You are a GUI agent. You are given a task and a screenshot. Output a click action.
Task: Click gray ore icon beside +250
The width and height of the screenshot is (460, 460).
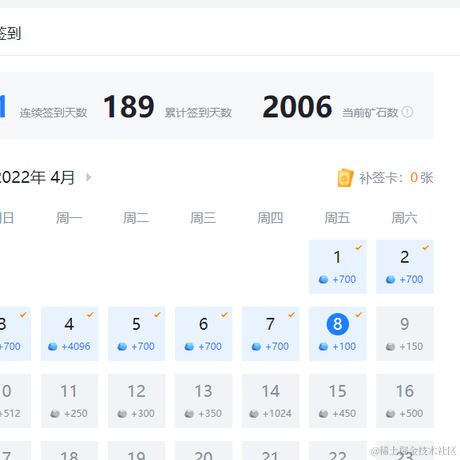pos(55,414)
